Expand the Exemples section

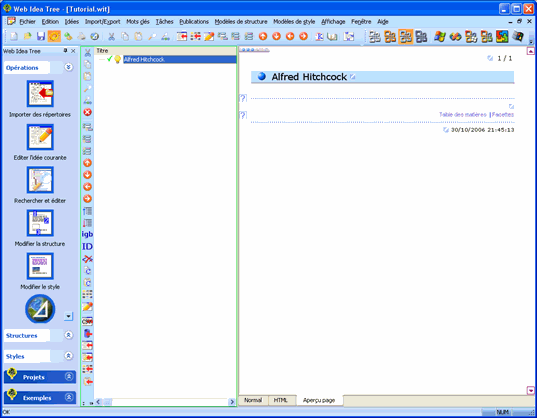point(69,397)
